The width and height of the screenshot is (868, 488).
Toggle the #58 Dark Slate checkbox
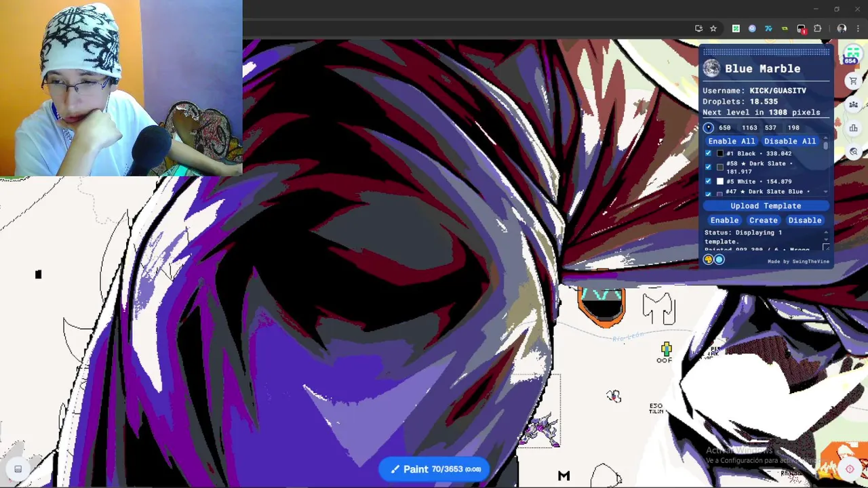point(709,167)
